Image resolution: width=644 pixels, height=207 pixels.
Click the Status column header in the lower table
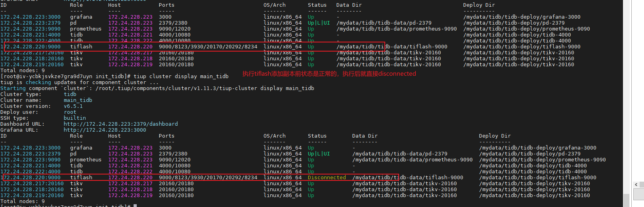point(317,136)
